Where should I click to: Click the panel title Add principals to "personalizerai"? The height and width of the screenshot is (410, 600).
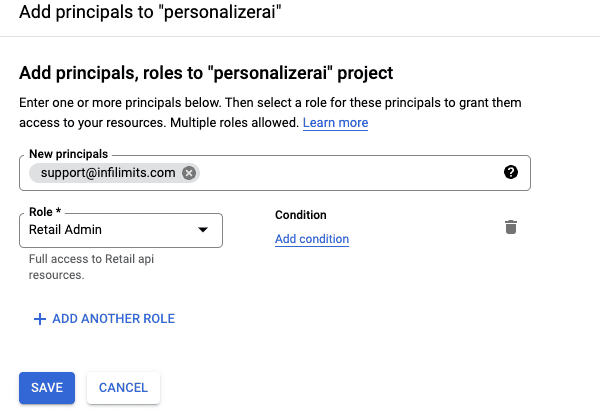click(x=150, y=12)
